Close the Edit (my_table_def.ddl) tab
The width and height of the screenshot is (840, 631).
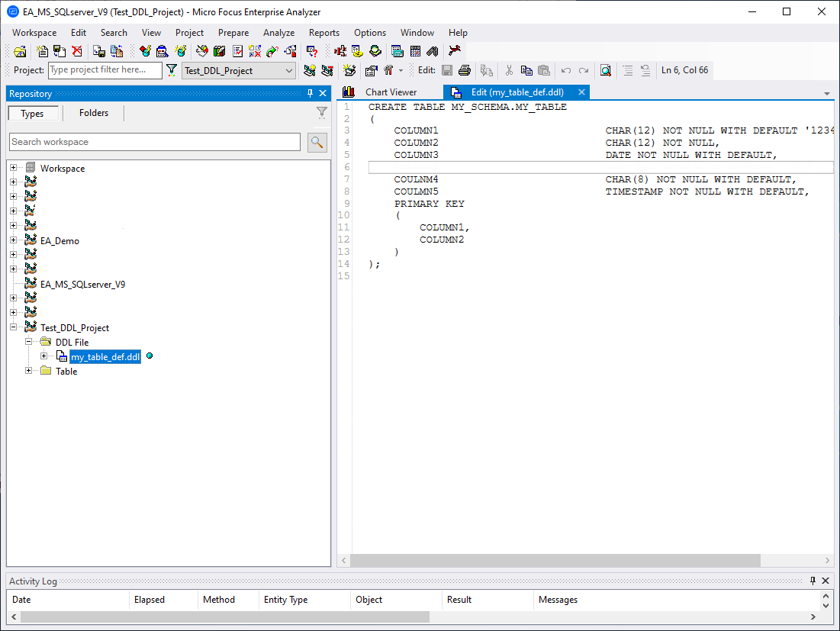pyautogui.click(x=581, y=92)
